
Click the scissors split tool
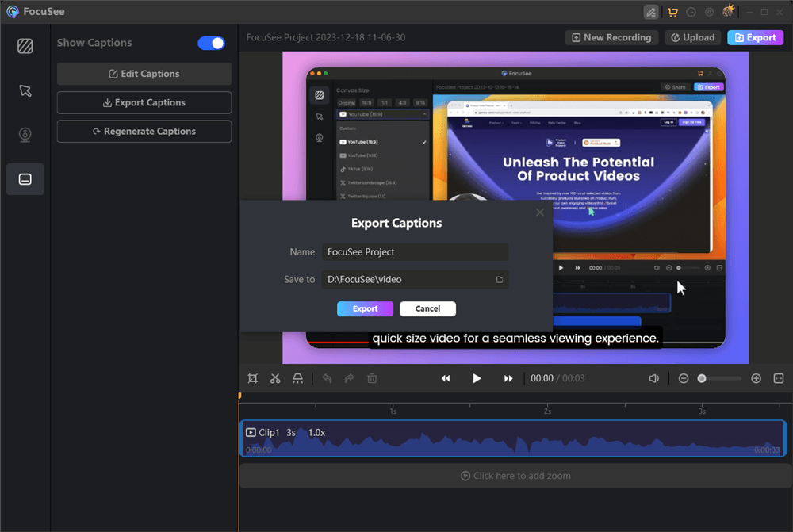(x=275, y=379)
